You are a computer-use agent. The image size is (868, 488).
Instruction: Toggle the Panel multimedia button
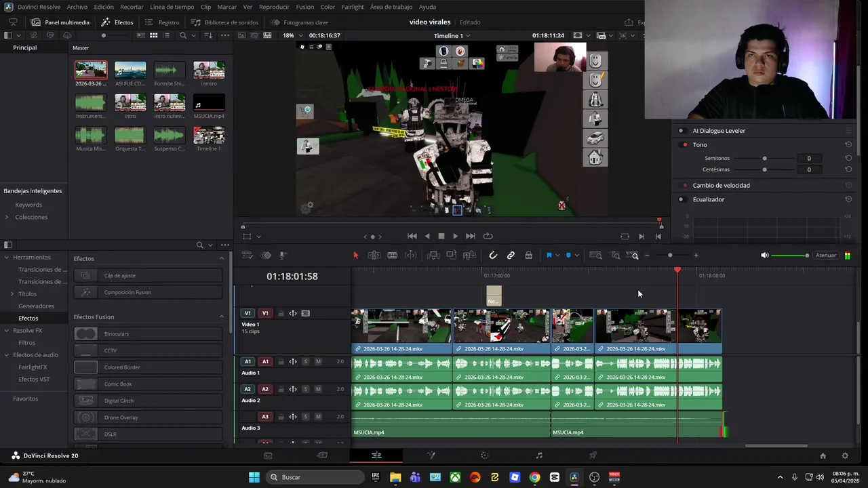[59, 22]
